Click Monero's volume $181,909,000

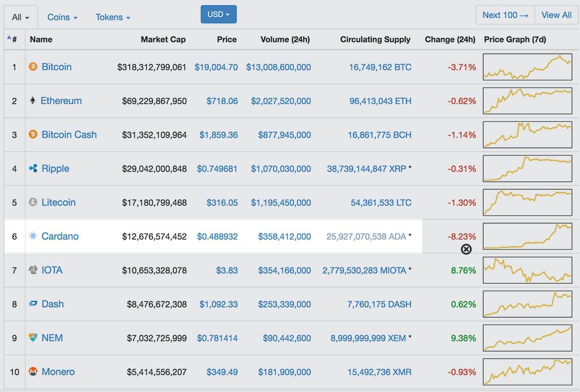point(284,372)
